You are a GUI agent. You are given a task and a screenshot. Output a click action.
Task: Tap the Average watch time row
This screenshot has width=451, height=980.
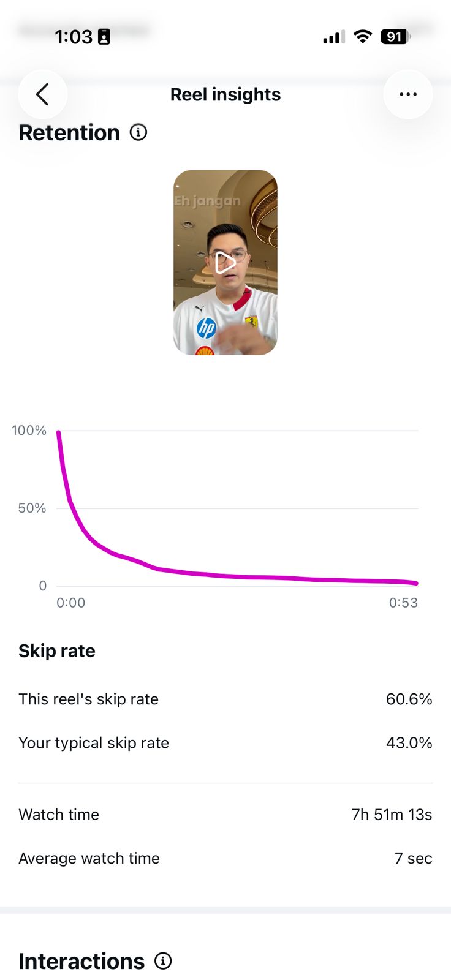225,858
